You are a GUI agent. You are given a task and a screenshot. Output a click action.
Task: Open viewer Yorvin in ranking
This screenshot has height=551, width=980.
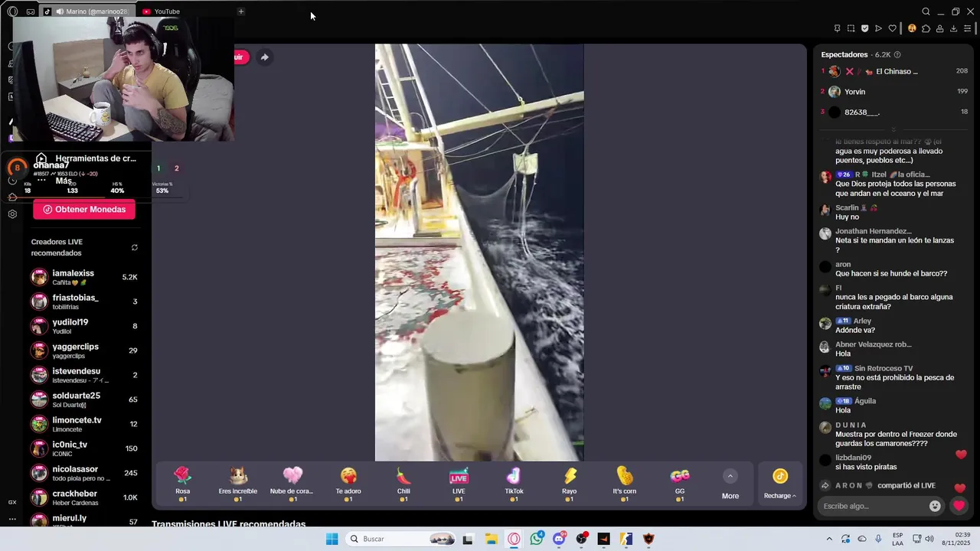(x=893, y=91)
